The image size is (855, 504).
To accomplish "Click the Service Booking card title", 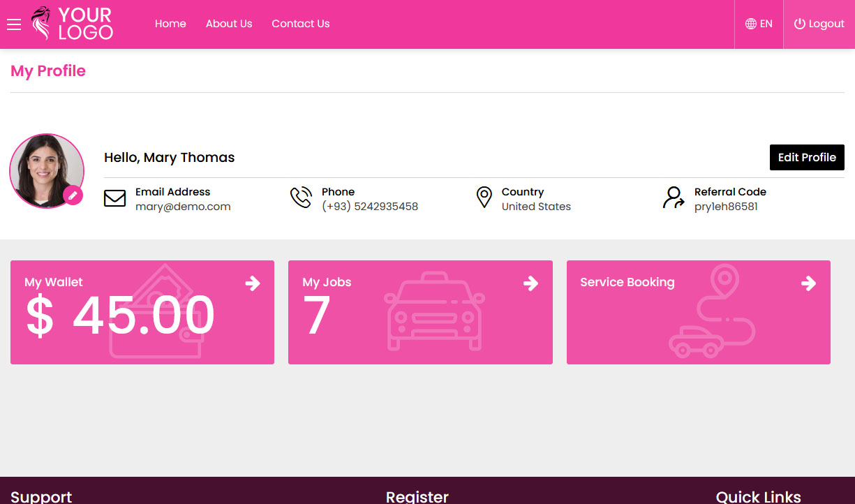I will coord(627,282).
